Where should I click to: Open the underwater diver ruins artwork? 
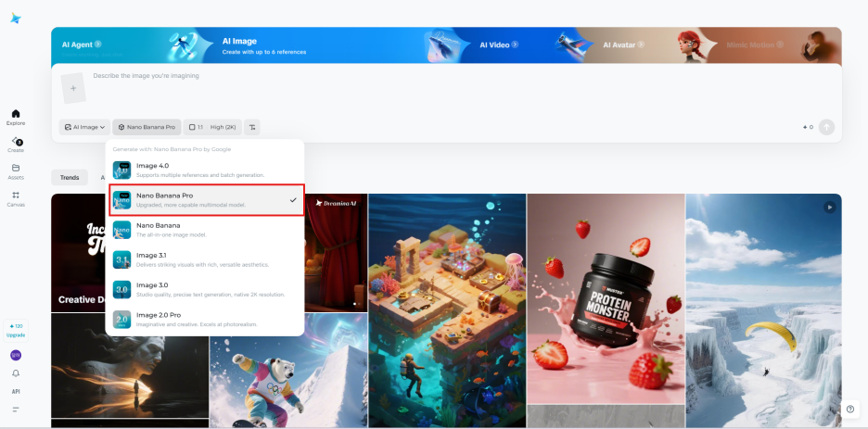point(447,310)
